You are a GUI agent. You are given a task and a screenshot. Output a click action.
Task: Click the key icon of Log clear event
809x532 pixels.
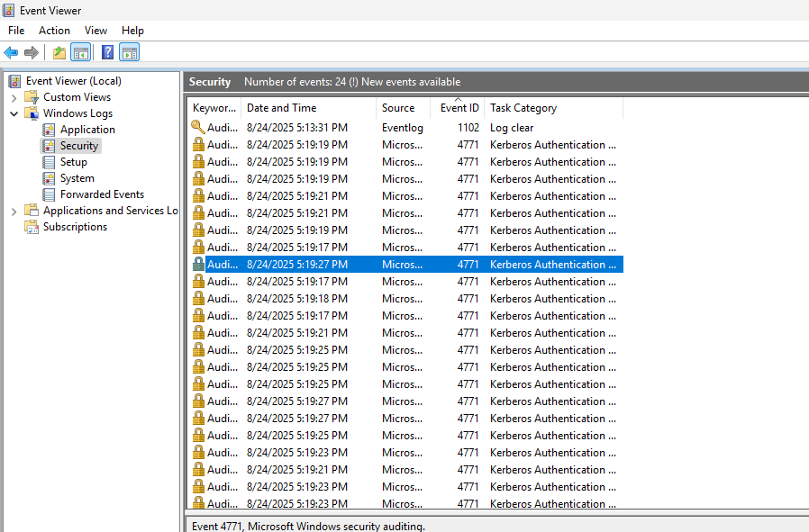[x=198, y=128]
